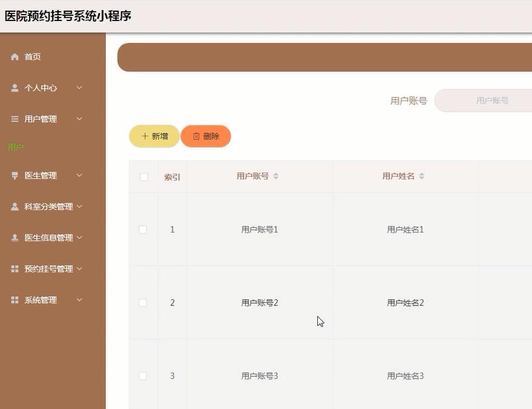Click the 新增 add button
Image resolution: width=532 pixels, height=409 pixels.
(153, 136)
